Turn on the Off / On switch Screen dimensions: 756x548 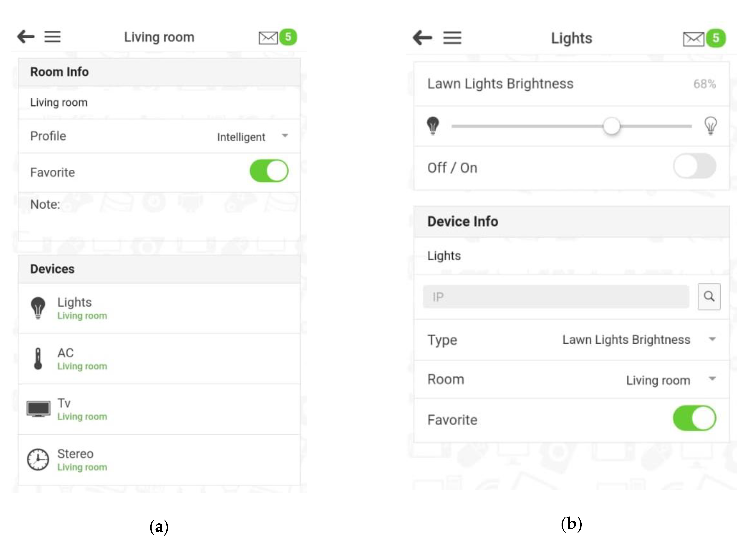coord(694,166)
